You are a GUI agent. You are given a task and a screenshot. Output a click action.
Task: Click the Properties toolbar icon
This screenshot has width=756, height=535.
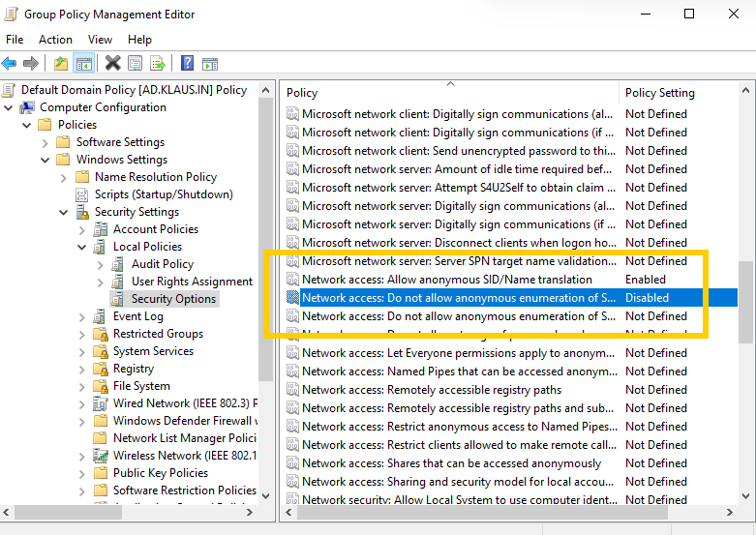pyautogui.click(x=135, y=63)
